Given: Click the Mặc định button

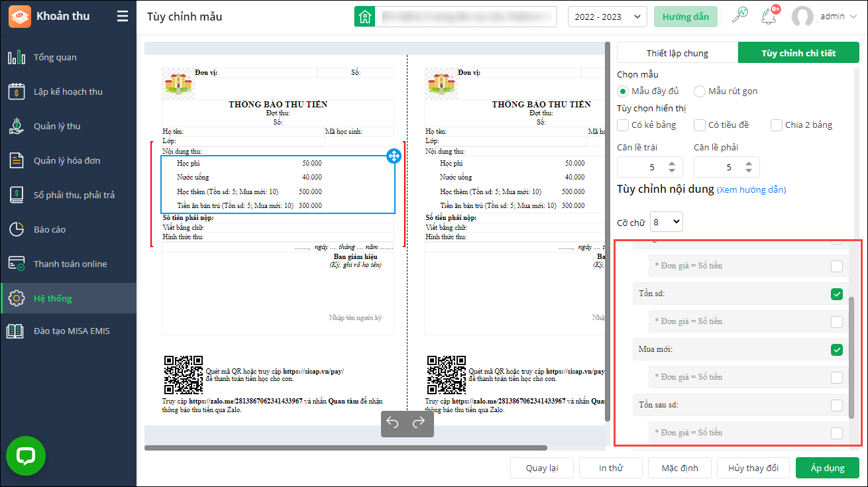Looking at the screenshot, I should pyautogui.click(x=679, y=468).
